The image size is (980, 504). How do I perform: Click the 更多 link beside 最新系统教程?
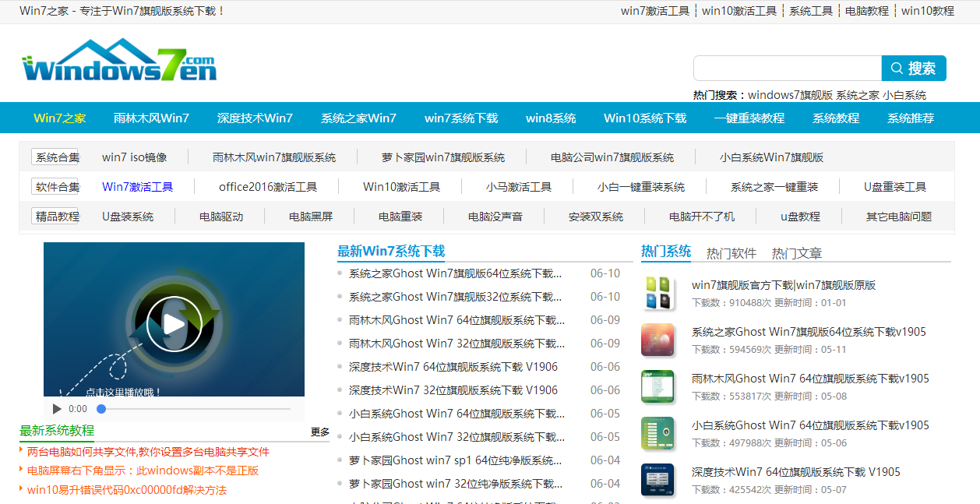coord(319,432)
